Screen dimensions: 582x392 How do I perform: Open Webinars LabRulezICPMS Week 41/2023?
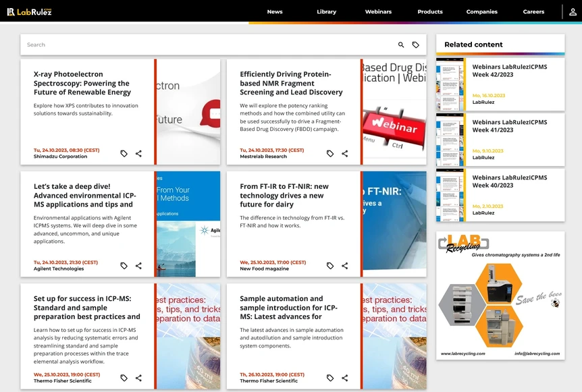point(509,126)
